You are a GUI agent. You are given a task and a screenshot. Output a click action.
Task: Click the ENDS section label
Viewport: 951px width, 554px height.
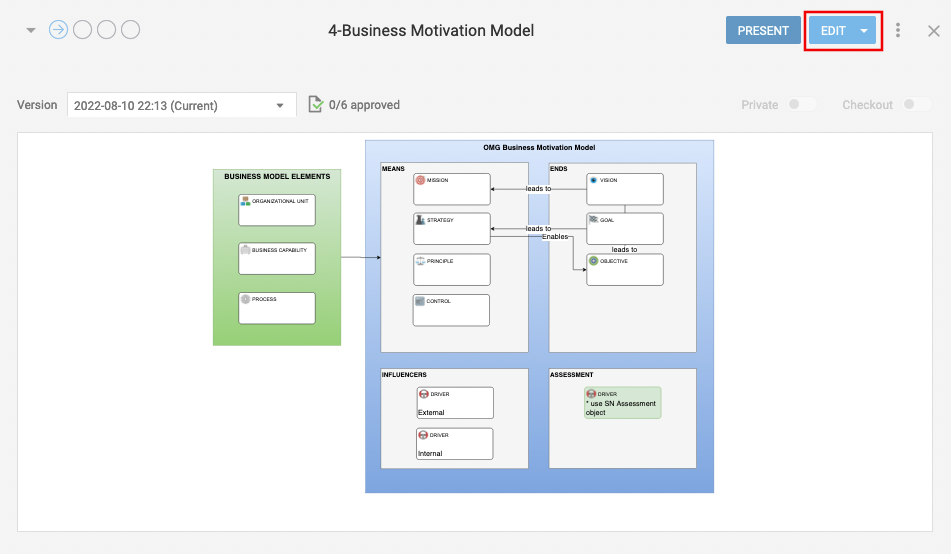point(559,169)
